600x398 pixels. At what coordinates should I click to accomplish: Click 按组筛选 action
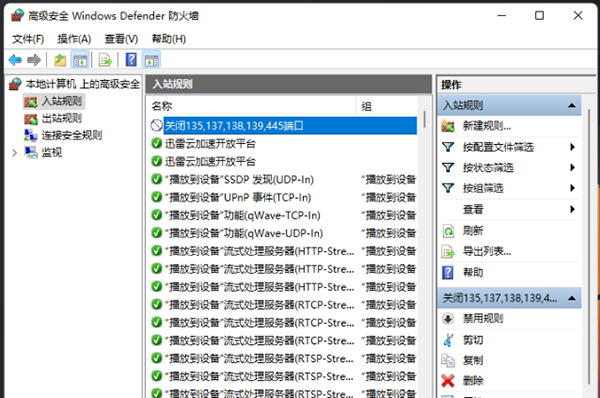pyautogui.click(x=483, y=188)
